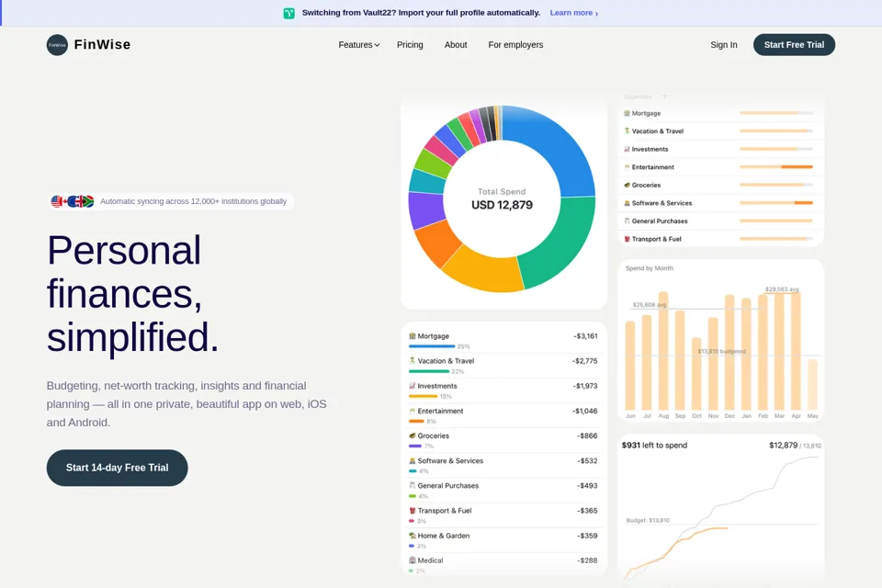This screenshot has width=882, height=588.
Task: Click the automatic syncing institutions badge text
Action: [193, 201]
